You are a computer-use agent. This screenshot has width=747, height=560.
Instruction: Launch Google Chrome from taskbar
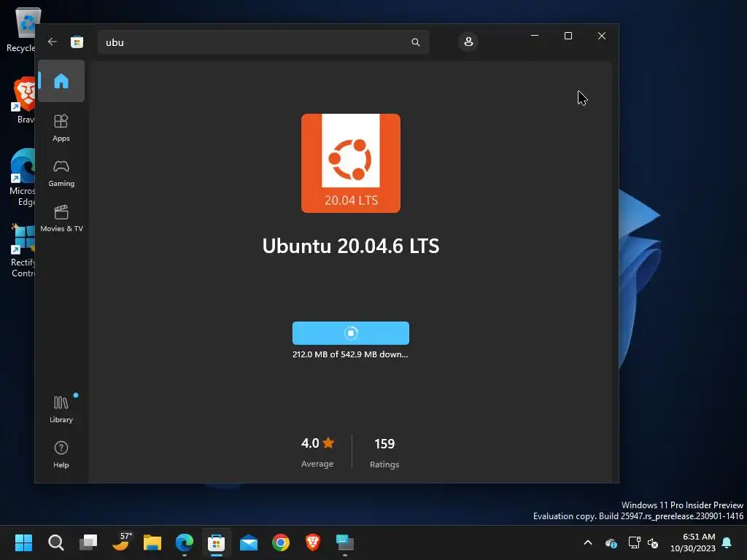(281, 542)
